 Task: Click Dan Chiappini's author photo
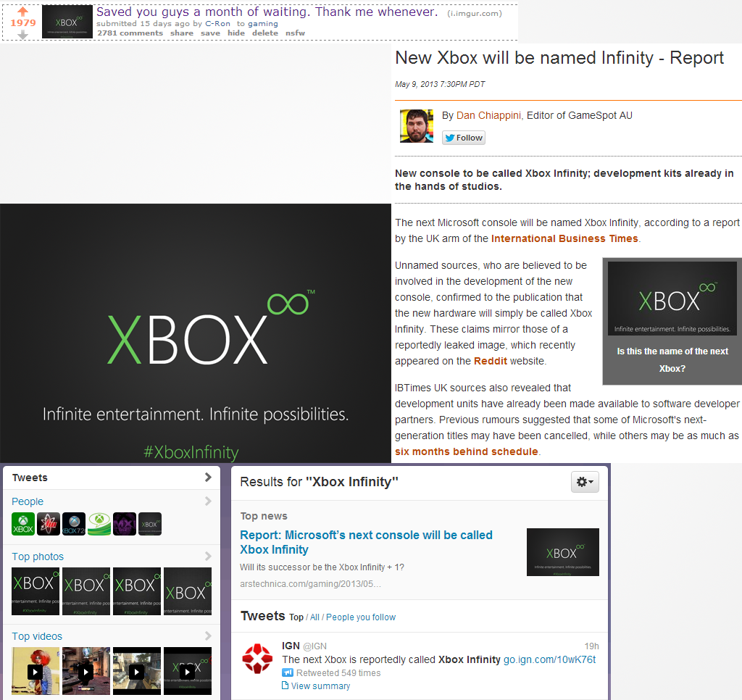(x=417, y=126)
